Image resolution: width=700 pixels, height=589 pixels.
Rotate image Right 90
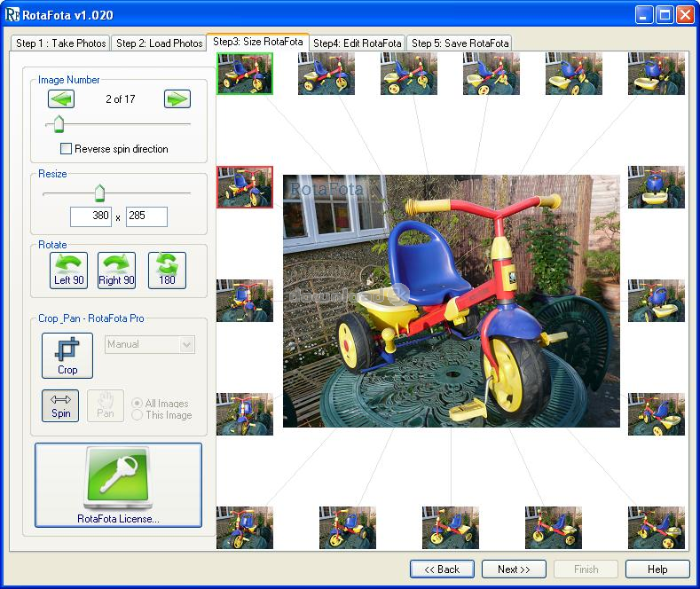pyautogui.click(x=116, y=271)
